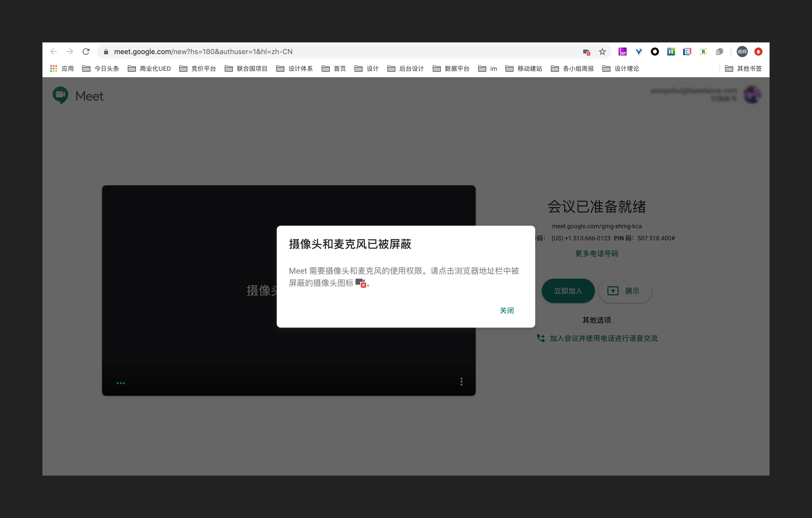
Task: Click the phone number (US) +1 513-666-0123
Action: point(581,238)
